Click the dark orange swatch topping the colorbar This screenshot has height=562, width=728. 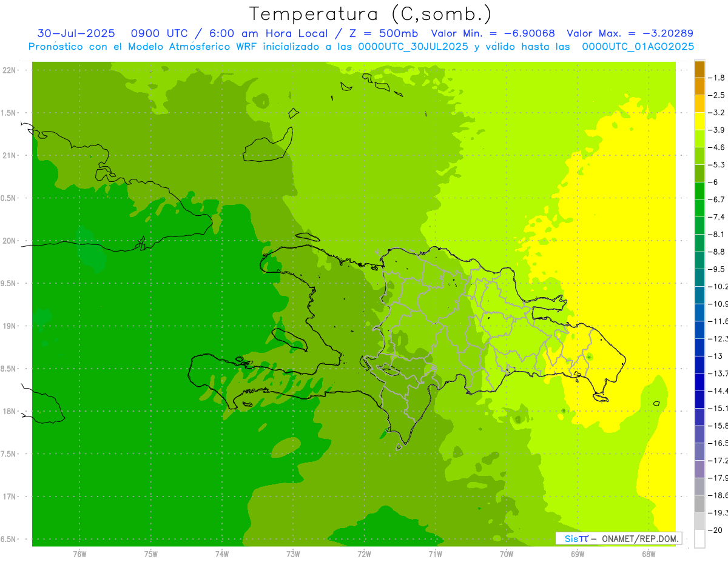pyautogui.click(x=699, y=69)
